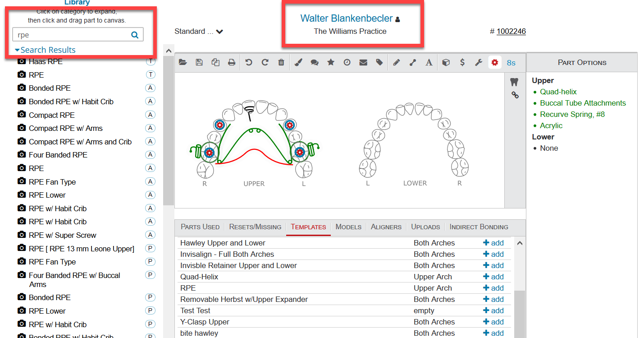Select Compact RPE w/ Arms in library
Image resolution: width=644 pixels, height=338 pixels.
pyautogui.click(x=66, y=128)
